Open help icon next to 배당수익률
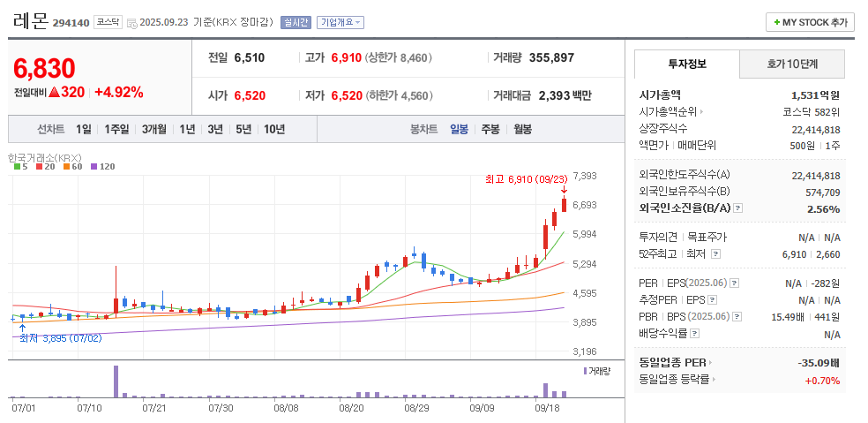The height and width of the screenshot is (423, 868). (695, 334)
